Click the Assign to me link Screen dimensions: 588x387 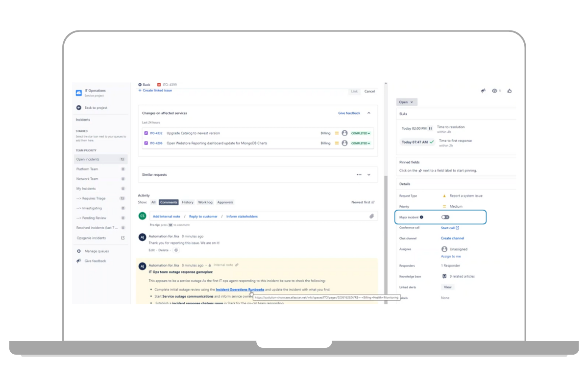(x=451, y=256)
